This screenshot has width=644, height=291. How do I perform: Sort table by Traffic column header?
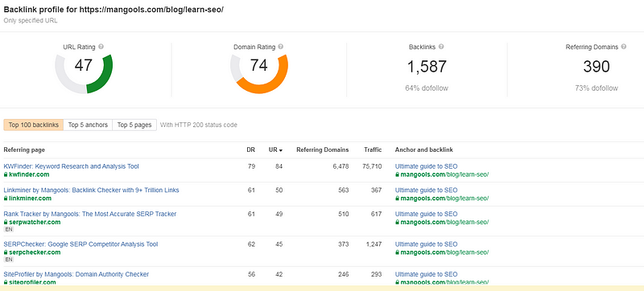373,150
